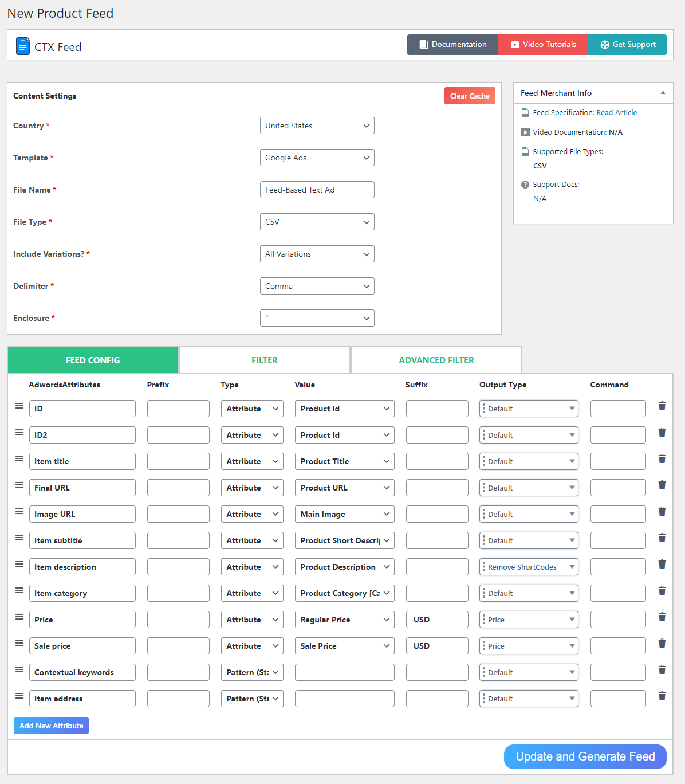
Task: Delete the Price attribute row
Action: 662,617
